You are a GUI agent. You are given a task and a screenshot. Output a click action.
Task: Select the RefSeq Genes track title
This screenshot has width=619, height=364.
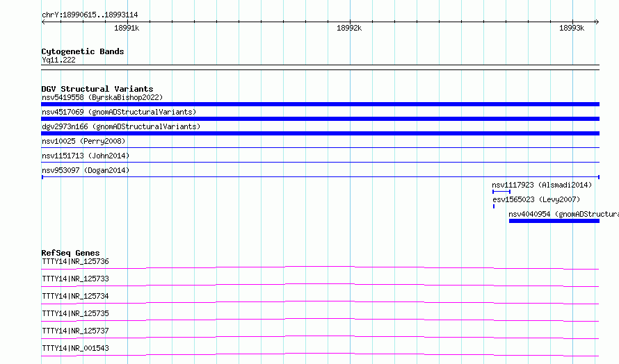70,253
